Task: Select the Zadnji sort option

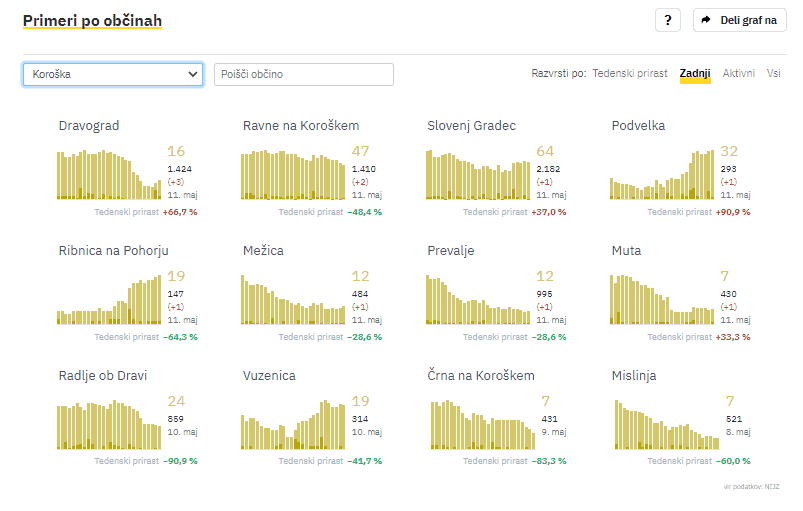Action: pos(694,73)
